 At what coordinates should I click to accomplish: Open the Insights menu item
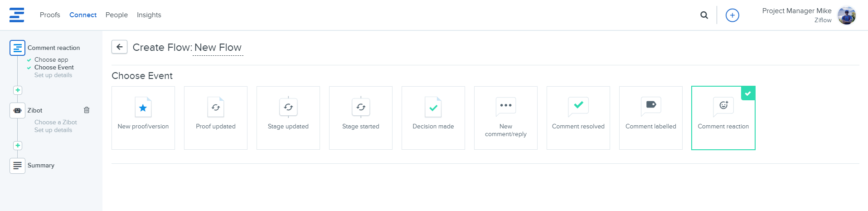coord(149,15)
